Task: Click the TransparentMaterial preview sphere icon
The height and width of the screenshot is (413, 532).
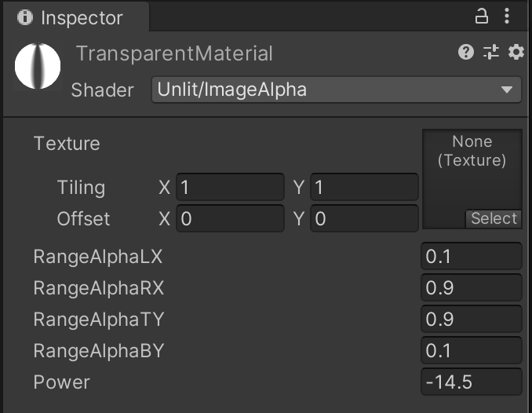Action: pyautogui.click(x=38, y=64)
